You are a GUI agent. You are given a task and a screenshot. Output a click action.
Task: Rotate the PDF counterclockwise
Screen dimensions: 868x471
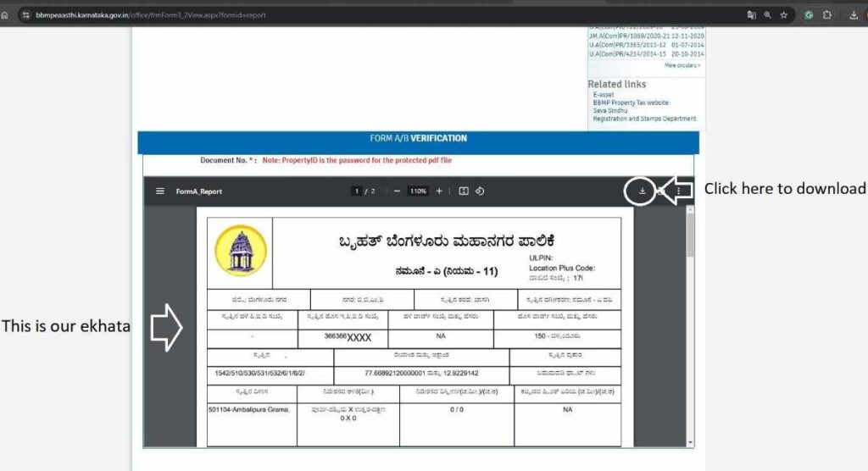coord(480,191)
